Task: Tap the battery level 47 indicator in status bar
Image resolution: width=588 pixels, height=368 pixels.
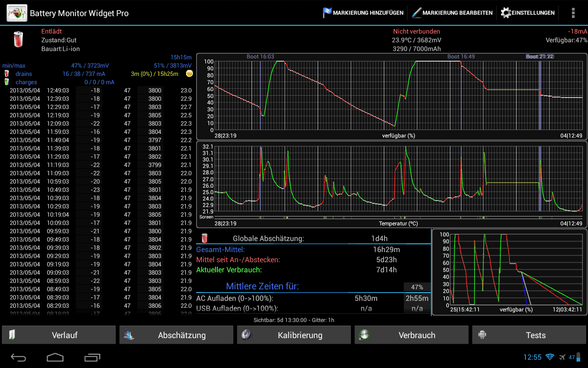Action: (x=575, y=357)
